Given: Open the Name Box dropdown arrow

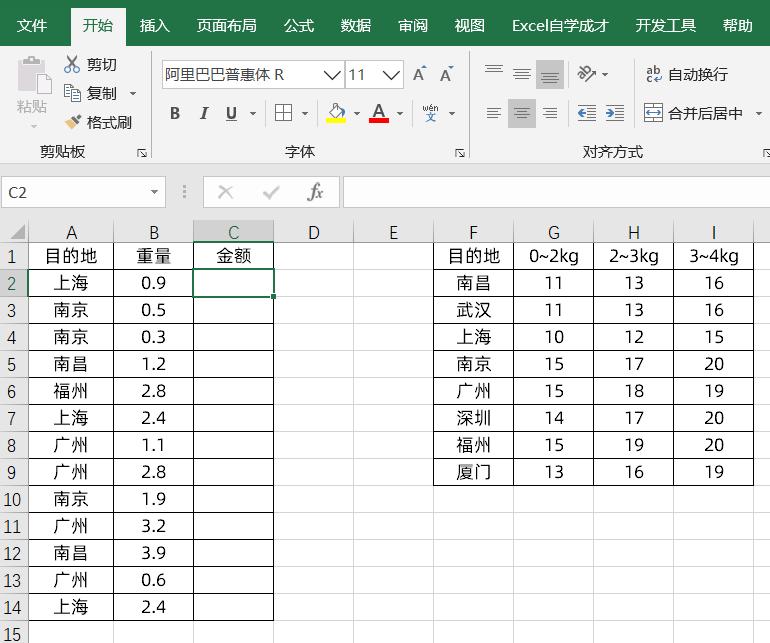Looking at the screenshot, I should pyautogui.click(x=154, y=192).
